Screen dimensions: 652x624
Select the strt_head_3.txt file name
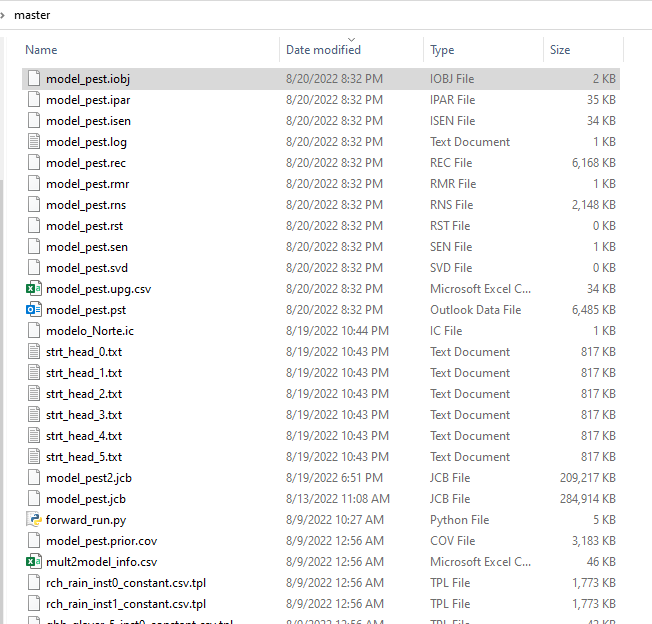[x=84, y=414]
